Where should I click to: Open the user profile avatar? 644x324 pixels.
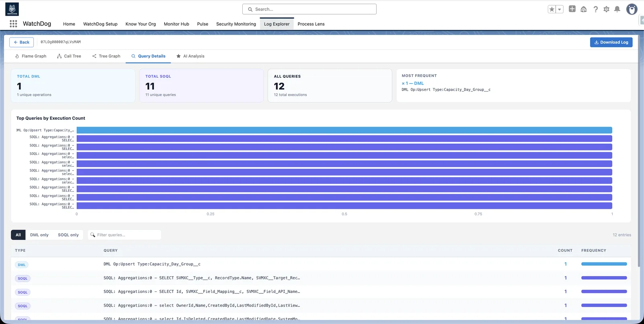[632, 9]
